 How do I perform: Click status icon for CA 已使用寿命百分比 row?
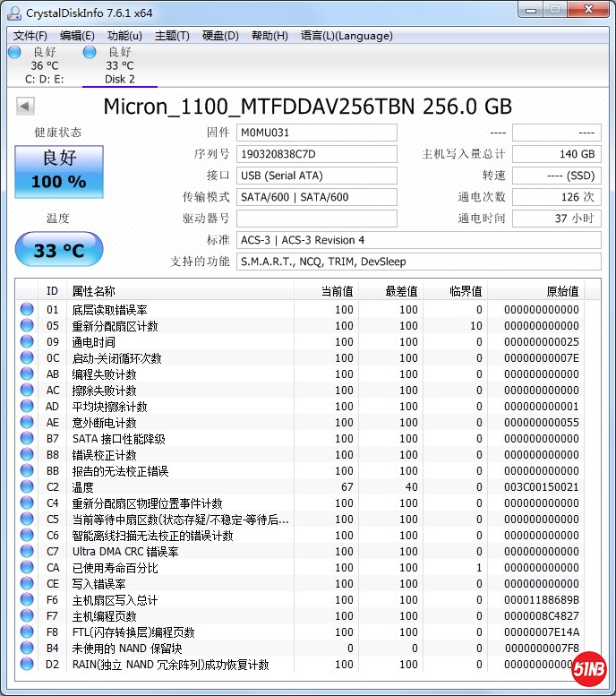(x=27, y=568)
